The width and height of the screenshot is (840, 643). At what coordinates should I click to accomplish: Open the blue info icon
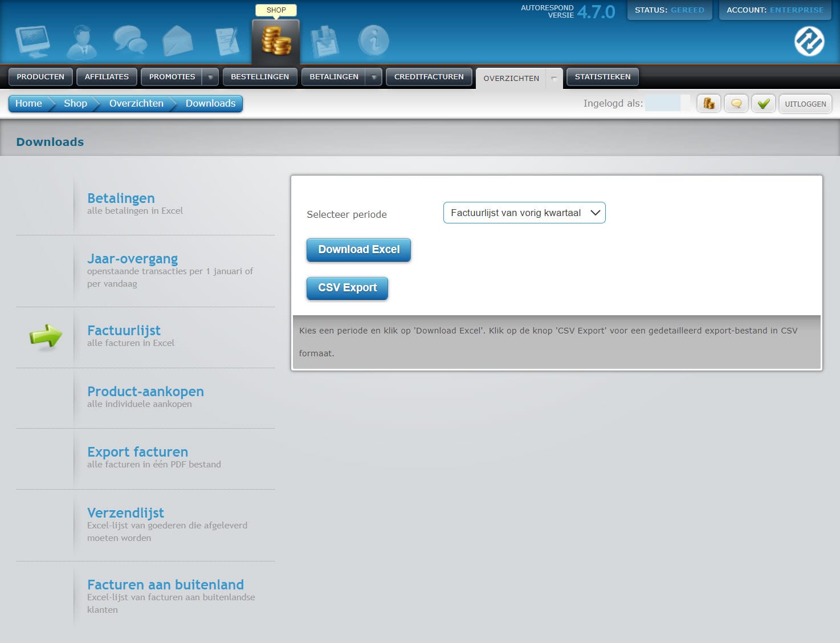373,40
